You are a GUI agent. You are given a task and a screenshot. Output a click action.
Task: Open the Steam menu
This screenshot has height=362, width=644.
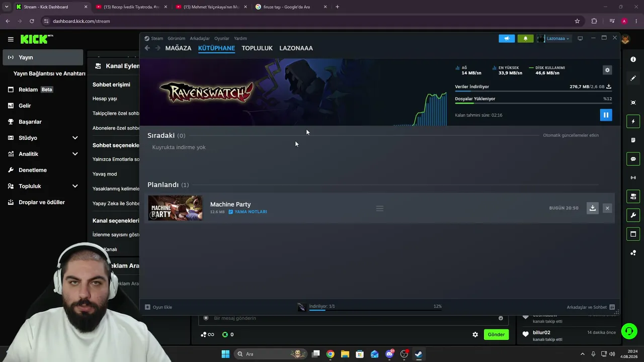[157, 38]
